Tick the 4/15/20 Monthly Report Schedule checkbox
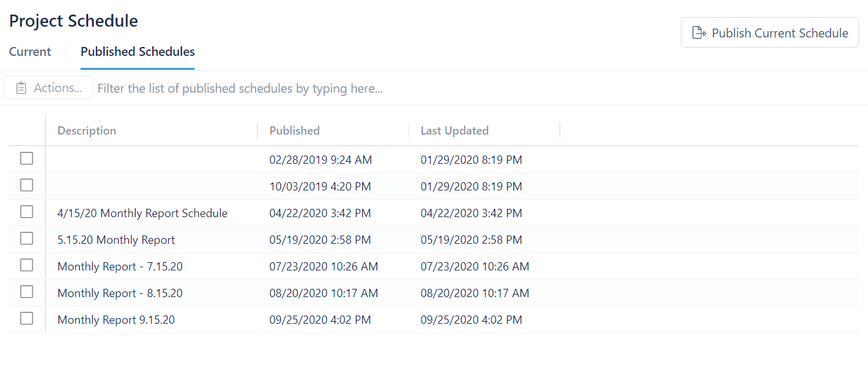The height and width of the screenshot is (372, 868). [x=27, y=212]
